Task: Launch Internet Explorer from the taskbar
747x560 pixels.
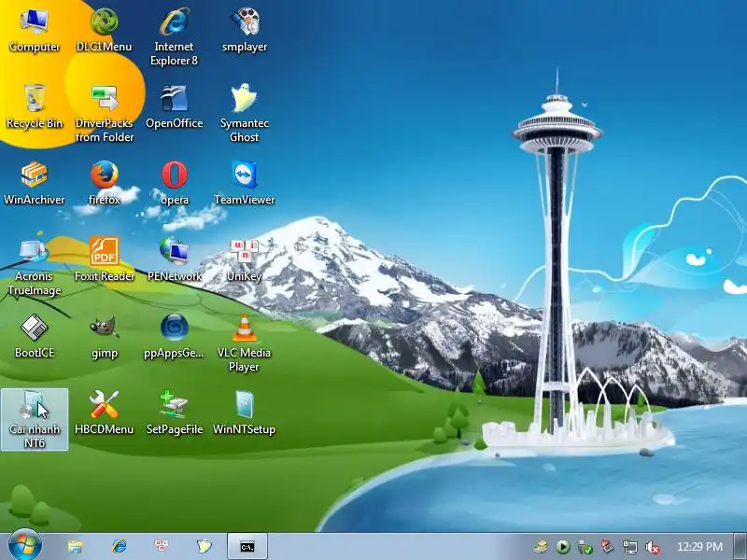Action: (x=119, y=546)
